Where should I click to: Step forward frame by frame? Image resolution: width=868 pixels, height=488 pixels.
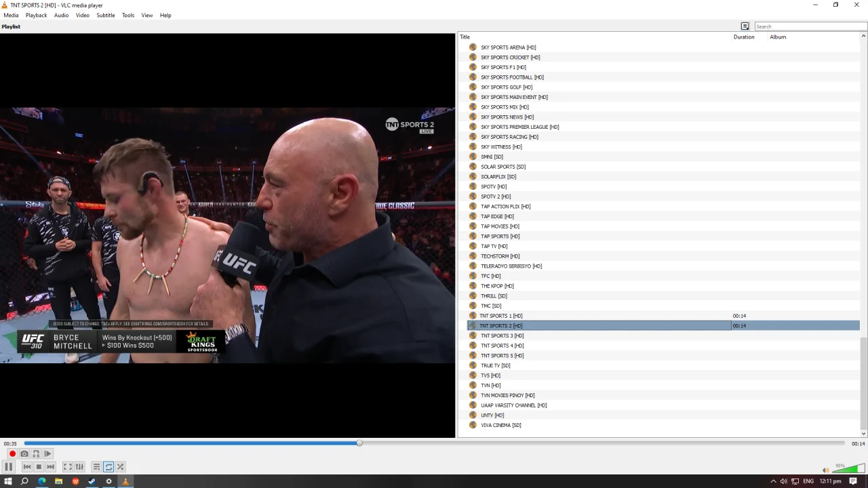tap(47, 454)
